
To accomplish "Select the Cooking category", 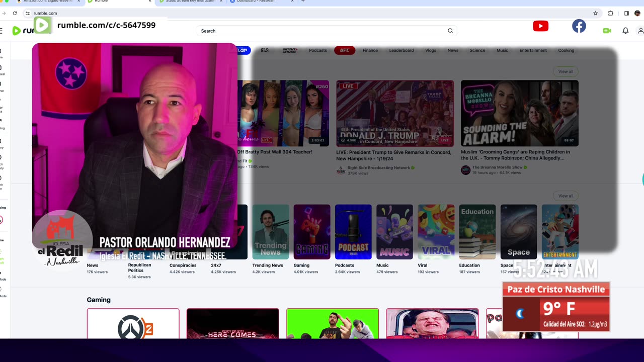I will pos(566,50).
